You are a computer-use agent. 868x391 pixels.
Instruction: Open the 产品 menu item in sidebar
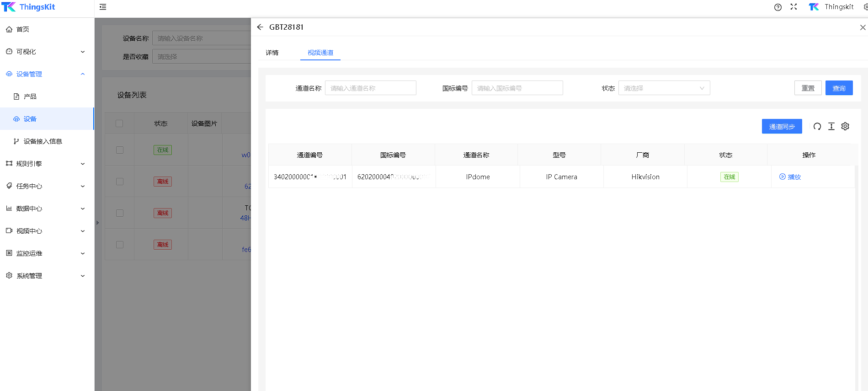click(30, 96)
